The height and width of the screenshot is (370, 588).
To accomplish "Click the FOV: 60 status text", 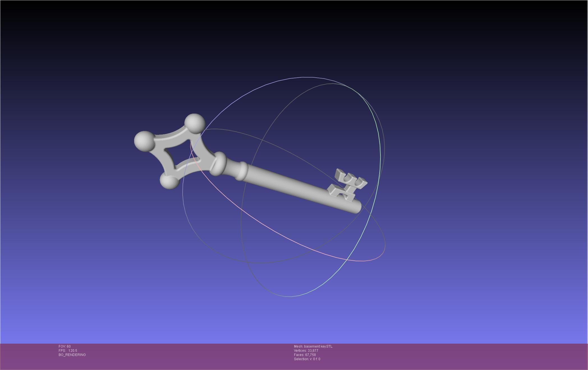I will point(65,346).
